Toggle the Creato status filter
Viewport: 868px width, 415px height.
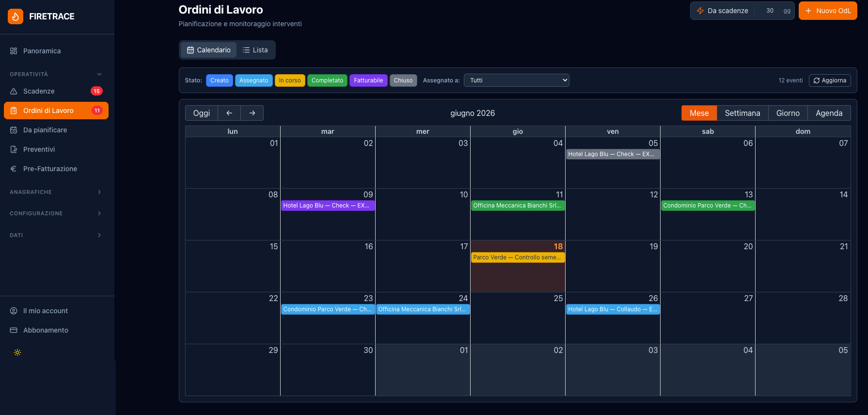pos(220,80)
